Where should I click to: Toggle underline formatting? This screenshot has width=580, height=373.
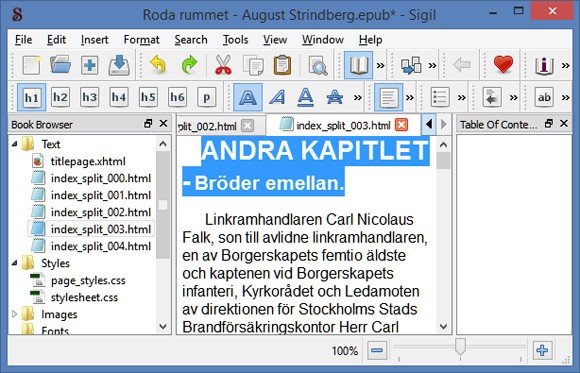306,98
